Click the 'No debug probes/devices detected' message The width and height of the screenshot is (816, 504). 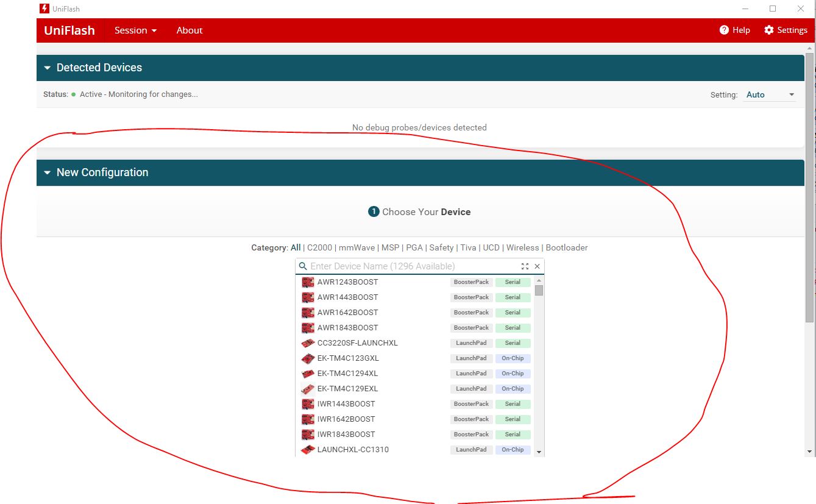(x=419, y=127)
